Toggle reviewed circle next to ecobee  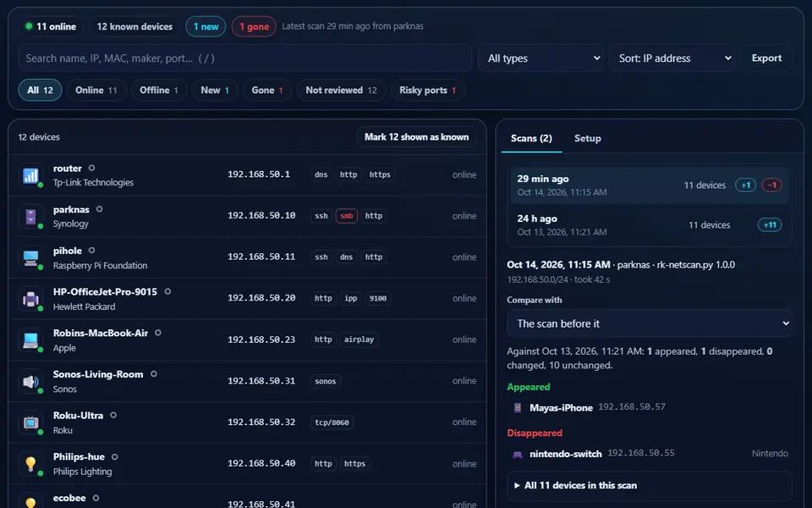96,498
